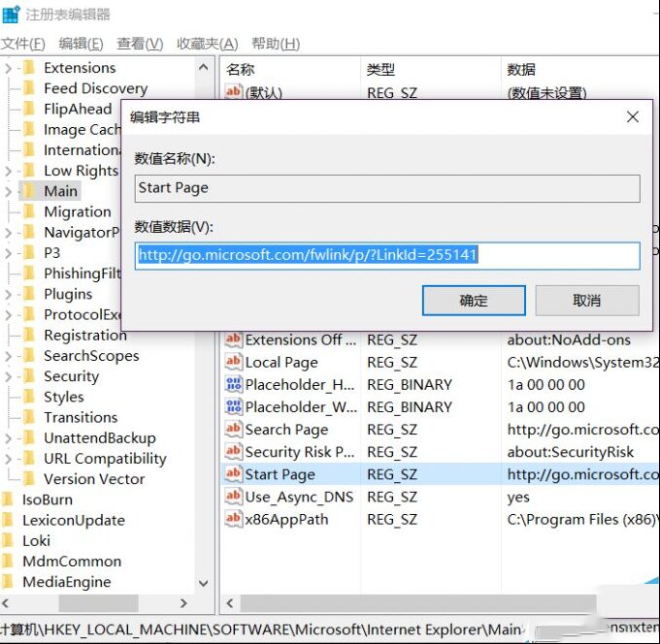This screenshot has width=660, height=644.
Task: Select the International tree item label
Action: tap(82, 150)
